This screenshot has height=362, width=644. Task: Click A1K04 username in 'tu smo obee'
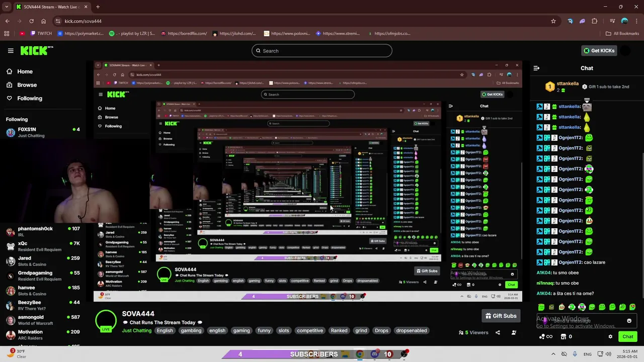pos(544,273)
